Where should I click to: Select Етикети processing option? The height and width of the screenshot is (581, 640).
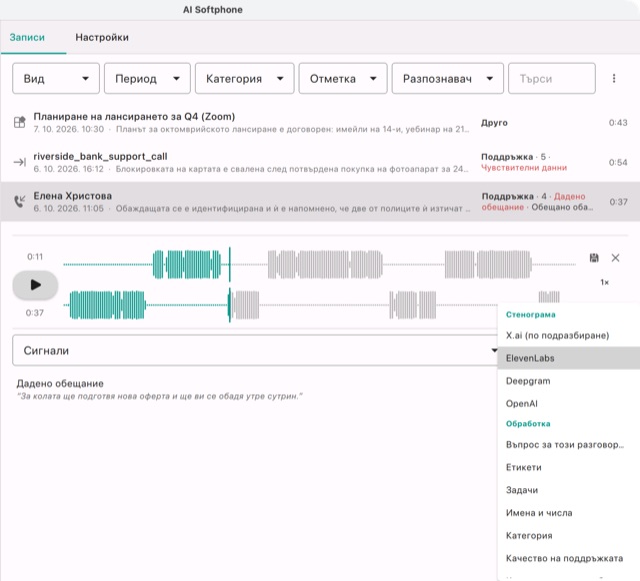point(569,467)
